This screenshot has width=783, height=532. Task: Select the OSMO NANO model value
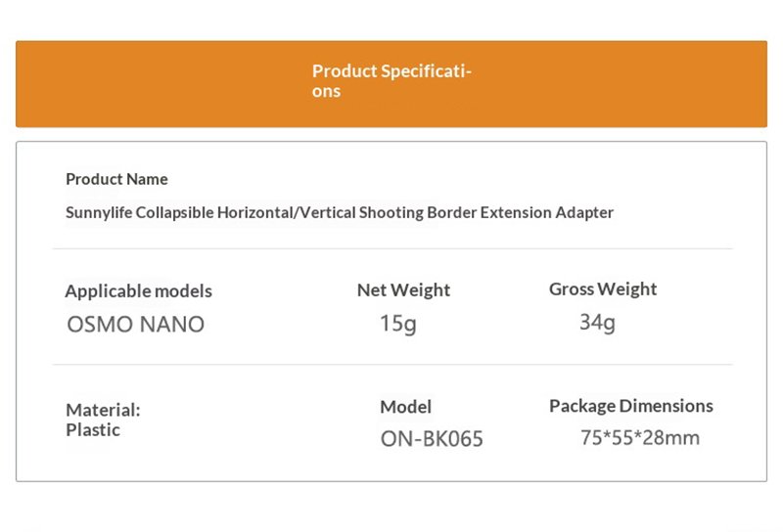[135, 324]
